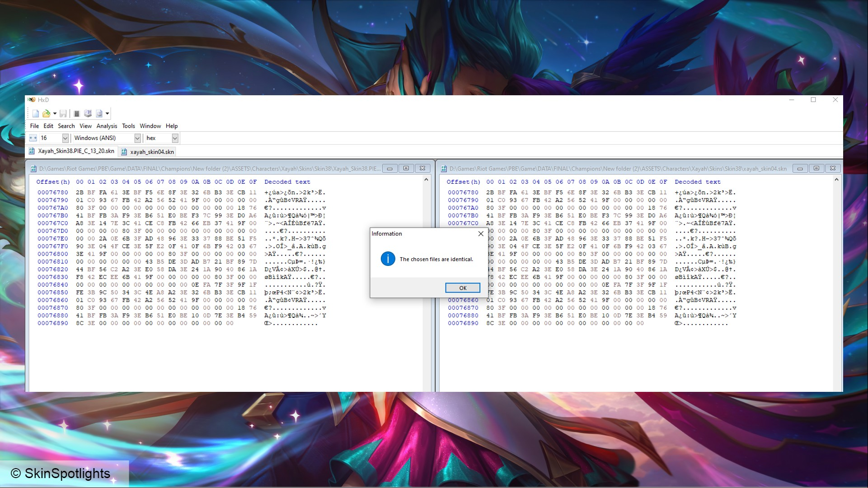Open the File menu
The height and width of the screenshot is (488, 868).
pyautogui.click(x=34, y=126)
